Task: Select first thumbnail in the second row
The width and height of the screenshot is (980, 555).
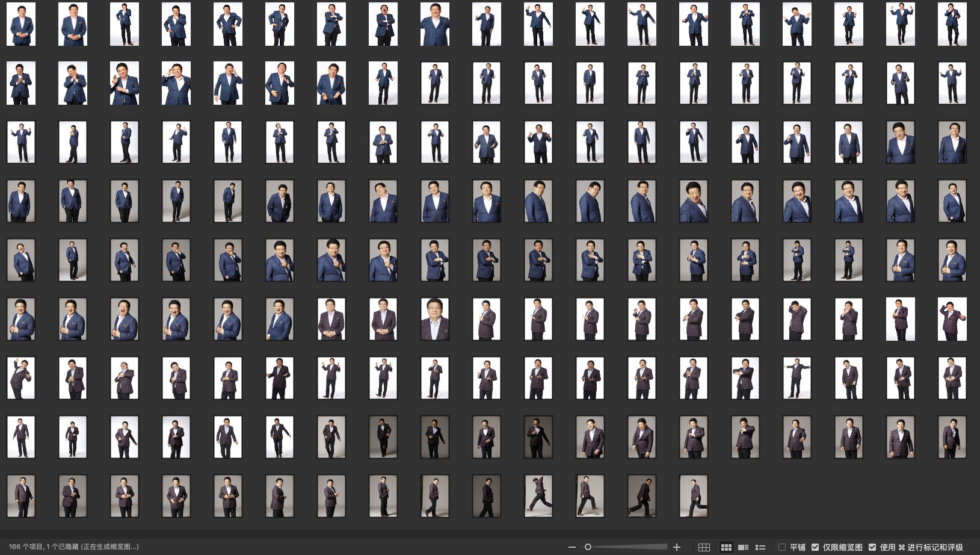Action: (21, 83)
